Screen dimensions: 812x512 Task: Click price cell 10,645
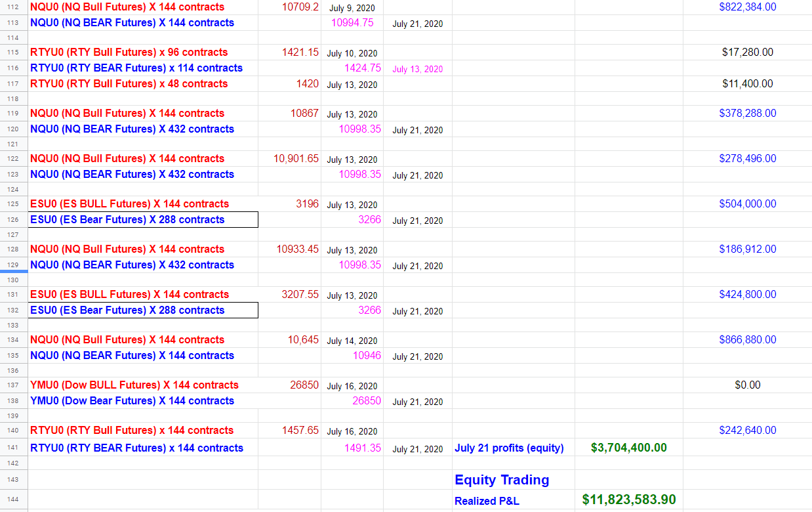point(289,340)
